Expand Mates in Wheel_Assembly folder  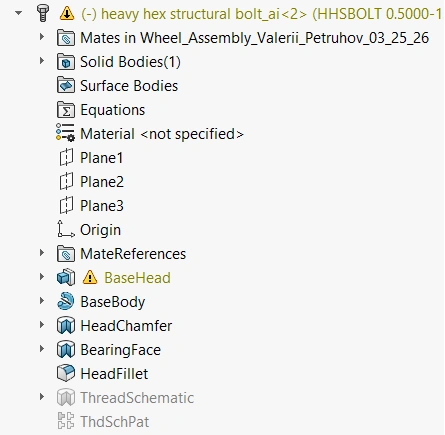[42, 37]
